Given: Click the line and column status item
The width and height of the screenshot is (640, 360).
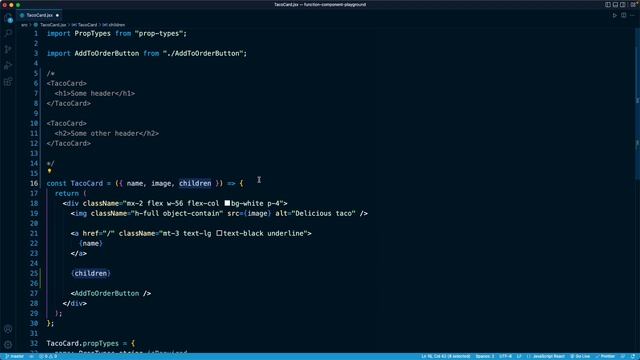Looking at the screenshot, I should [446, 356].
